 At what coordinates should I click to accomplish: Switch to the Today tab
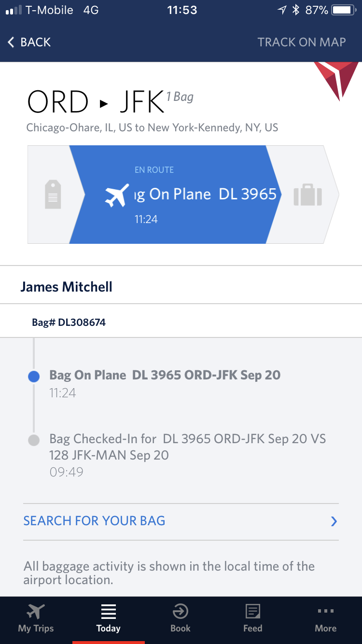[108, 619]
